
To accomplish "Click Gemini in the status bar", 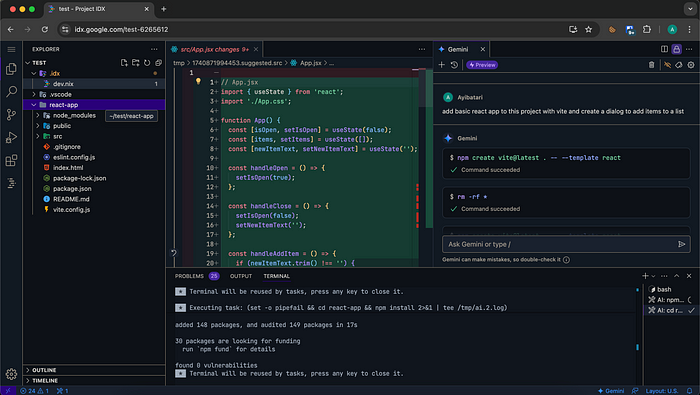I will click(611, 391).
